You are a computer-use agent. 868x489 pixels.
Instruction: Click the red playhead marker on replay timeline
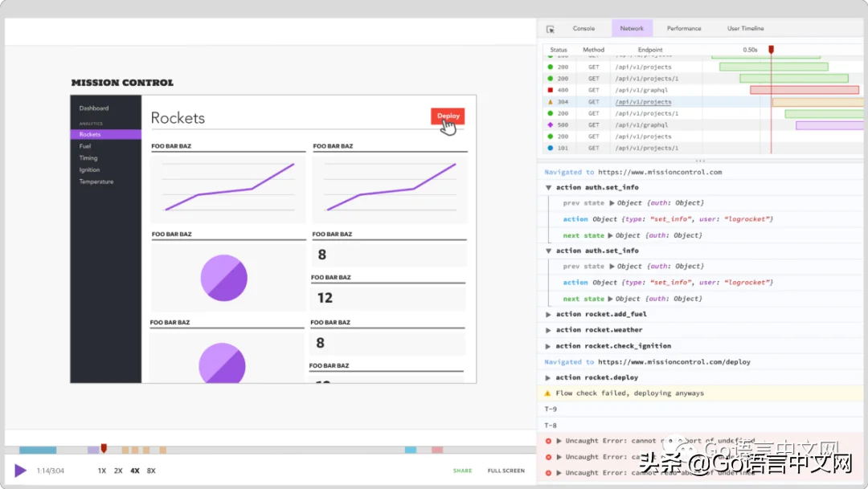pyautogui.click(x=104, y=448)
